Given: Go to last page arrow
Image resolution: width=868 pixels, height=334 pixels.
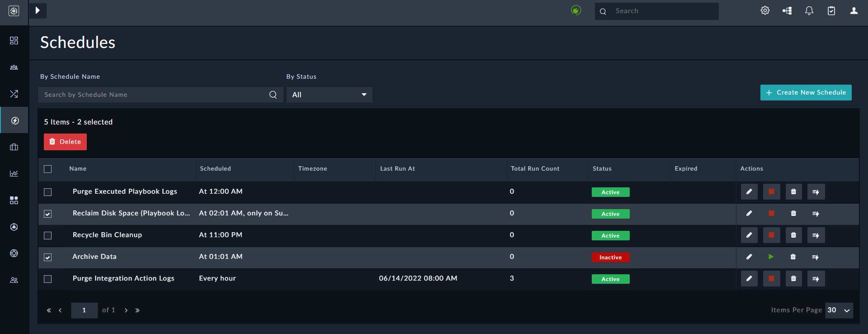Looking at the screenshot, I should tap(137, 310).
